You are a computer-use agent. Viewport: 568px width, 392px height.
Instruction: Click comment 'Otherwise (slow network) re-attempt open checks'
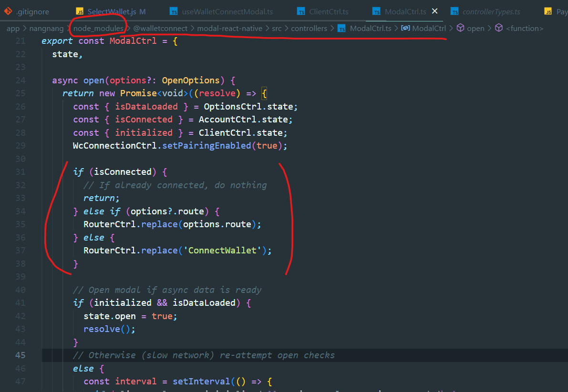click(204, 355)
